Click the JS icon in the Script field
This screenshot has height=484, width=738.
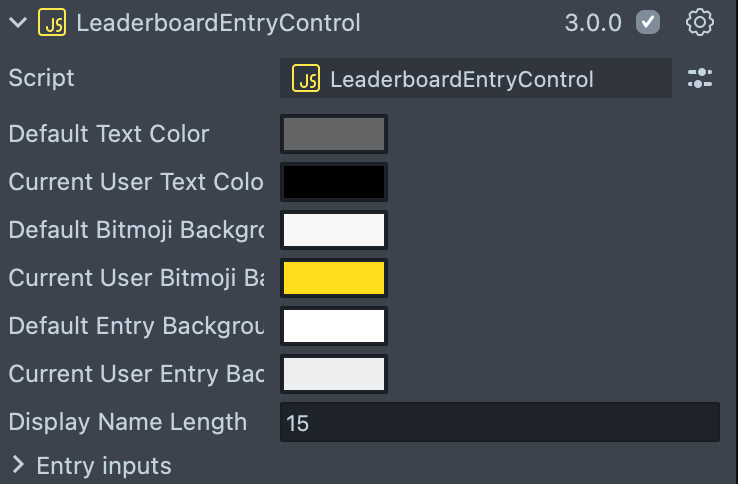click(306, 79)
